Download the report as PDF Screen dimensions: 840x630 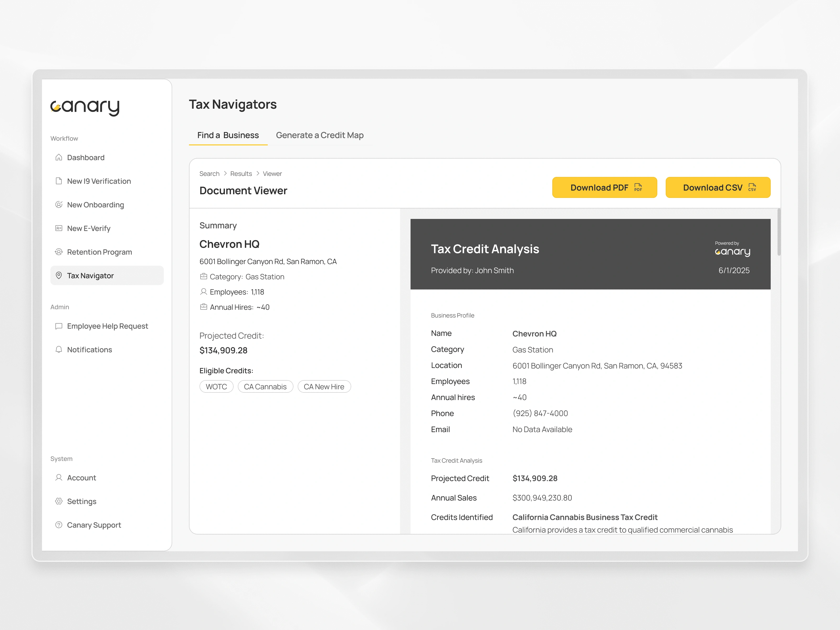pyautogui.click(x=604, y=188)
